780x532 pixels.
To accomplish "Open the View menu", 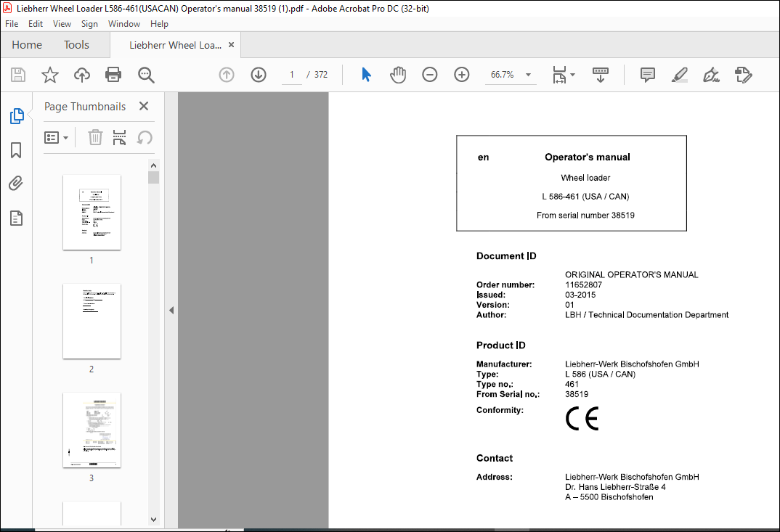I will 62,24.
